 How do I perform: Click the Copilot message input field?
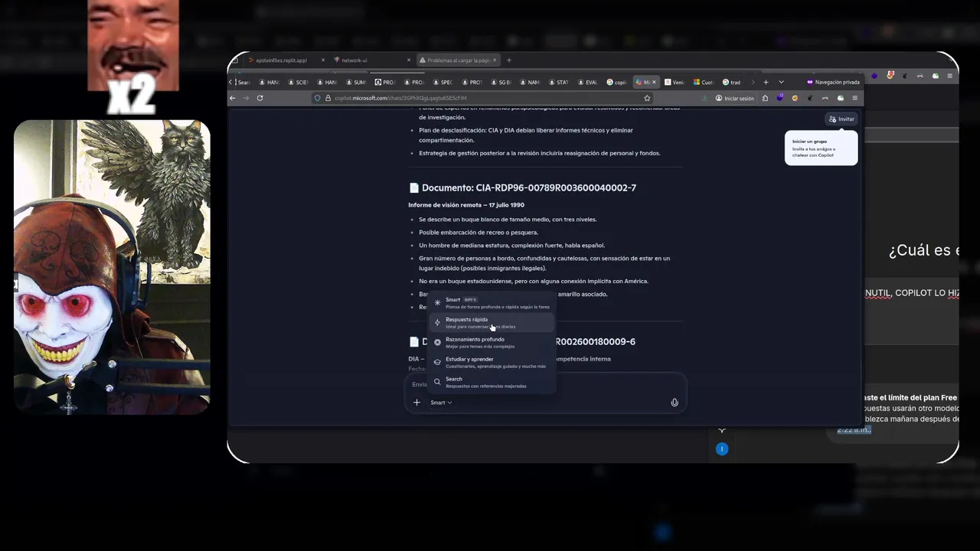click(x=545, y=384)
